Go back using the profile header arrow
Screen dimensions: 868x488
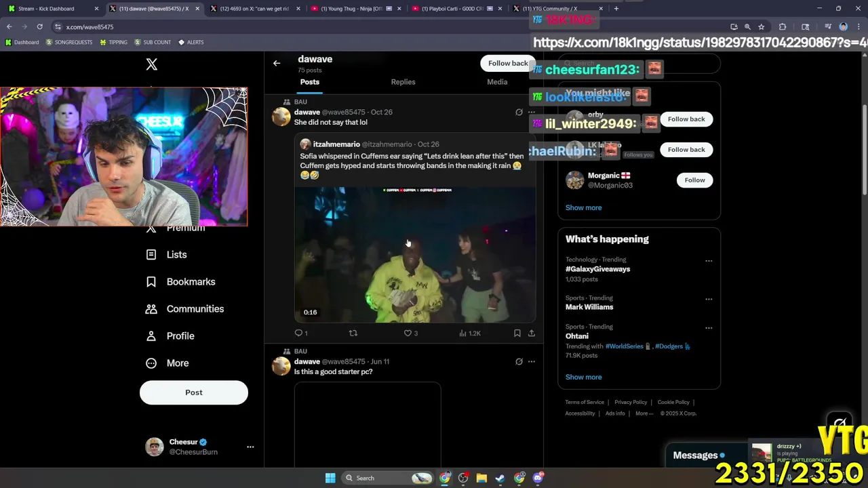(277, 63)
